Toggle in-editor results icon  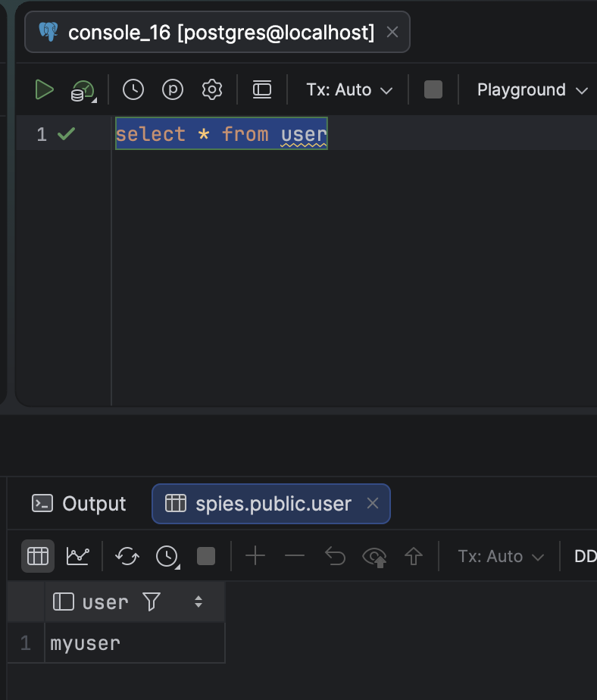(x=261, y=89)
